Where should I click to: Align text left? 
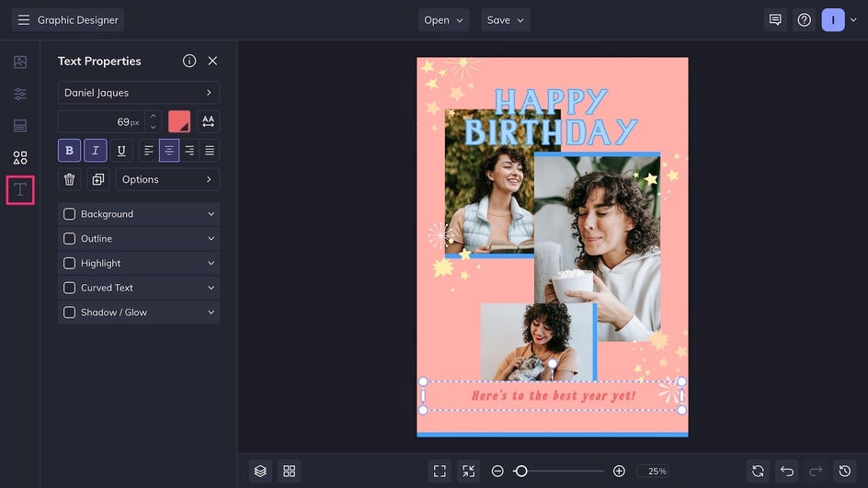click(x=148, y=151)
